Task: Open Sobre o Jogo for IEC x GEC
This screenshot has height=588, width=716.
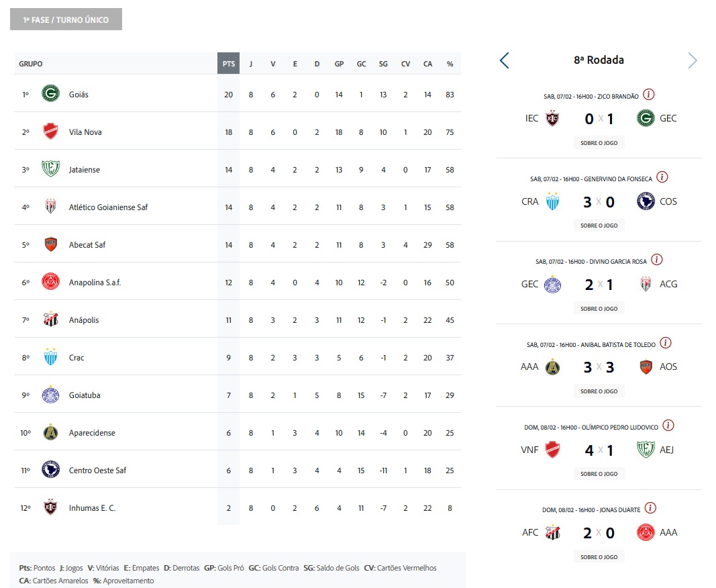Action: pyautogui.click(x=599, y=142)
